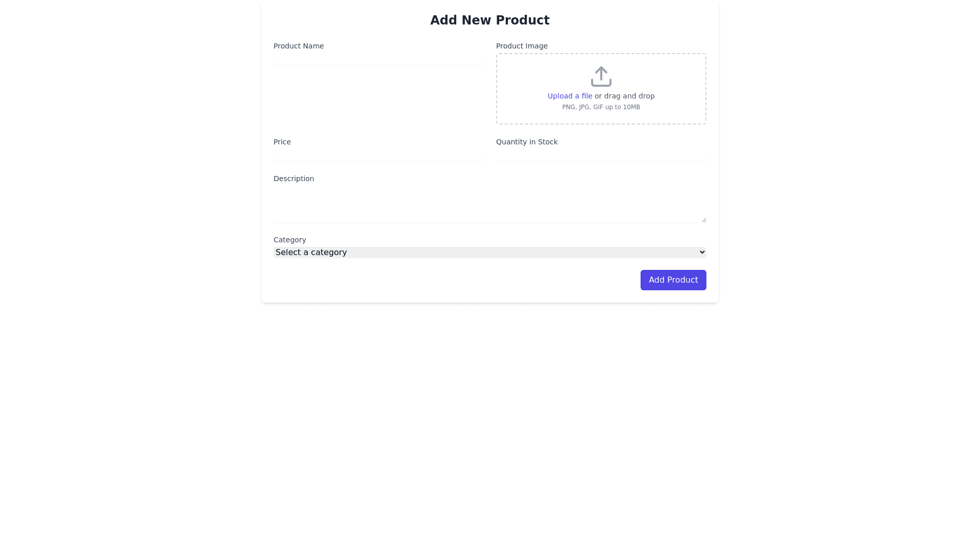Click the "Upload a file" link
Viewport: 980px width, 551px height.
pyautogui.click(x=570, y=96)
